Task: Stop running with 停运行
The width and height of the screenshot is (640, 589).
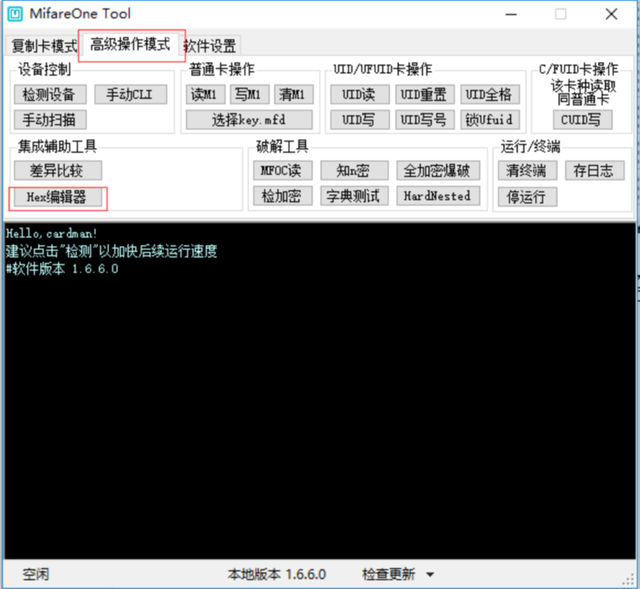Action: tap(527, 197)
